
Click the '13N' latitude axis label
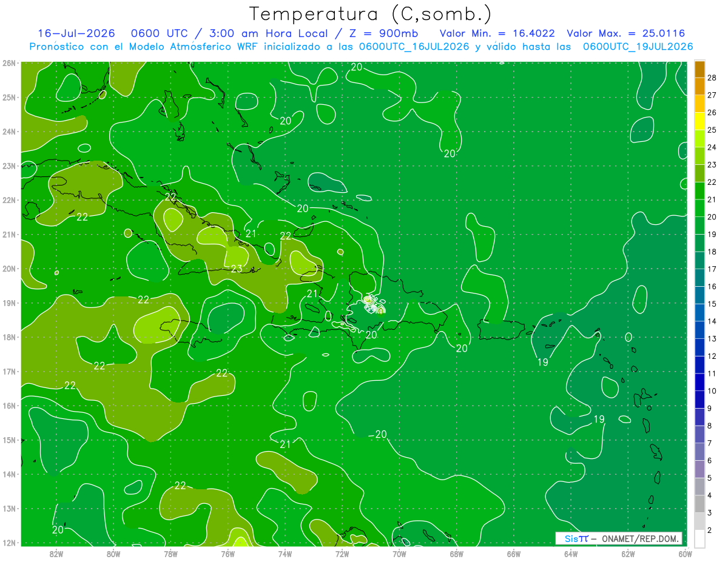point(8,508)
